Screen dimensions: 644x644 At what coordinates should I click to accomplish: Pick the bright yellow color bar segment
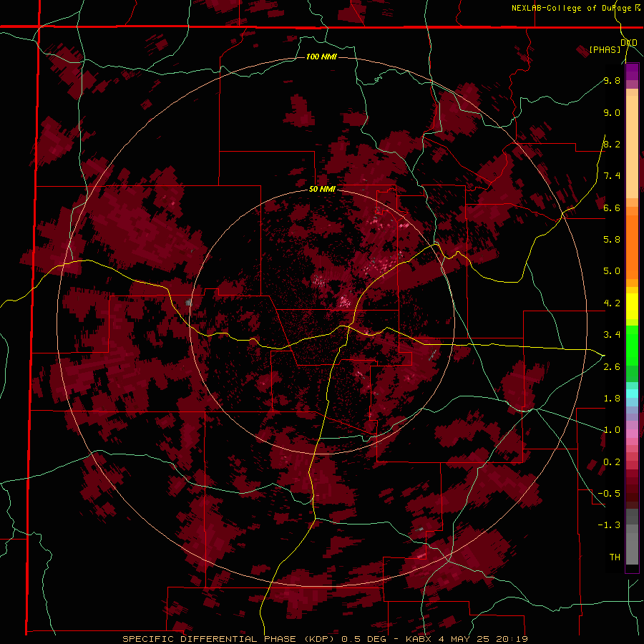click(x=632, y=306)
